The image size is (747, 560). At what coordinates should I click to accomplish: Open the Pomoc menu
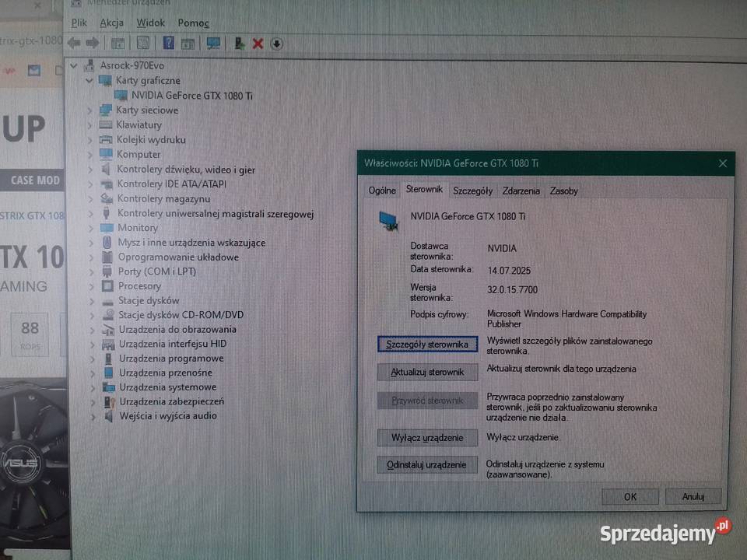(x=193, y=23)
